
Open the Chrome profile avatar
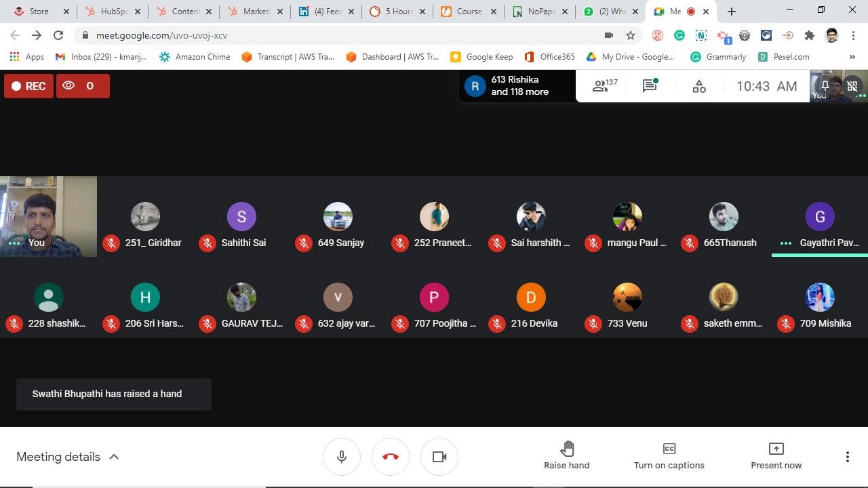tap(832, 35)
